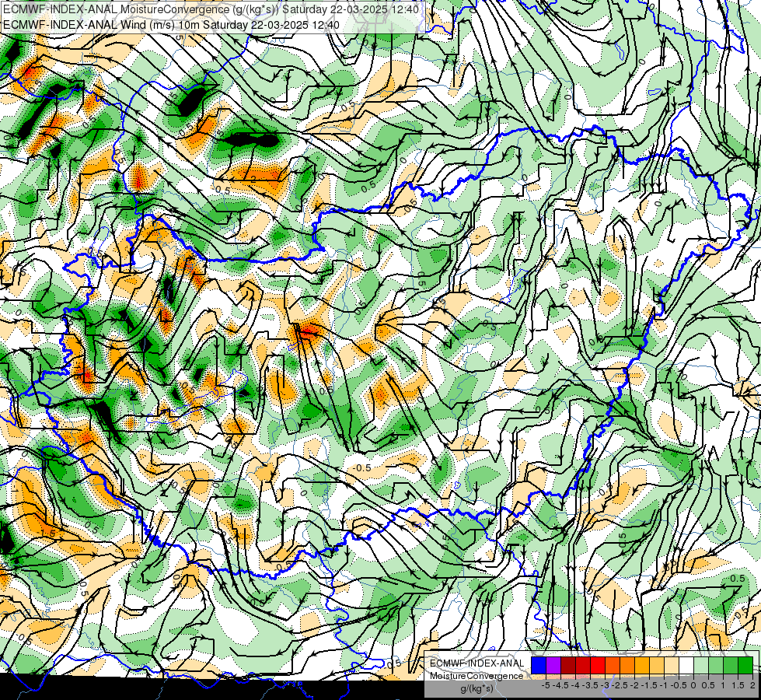The image size is (761, 700).
Task: Click the -3 tick label on the legend
Action: coord(606,685)
